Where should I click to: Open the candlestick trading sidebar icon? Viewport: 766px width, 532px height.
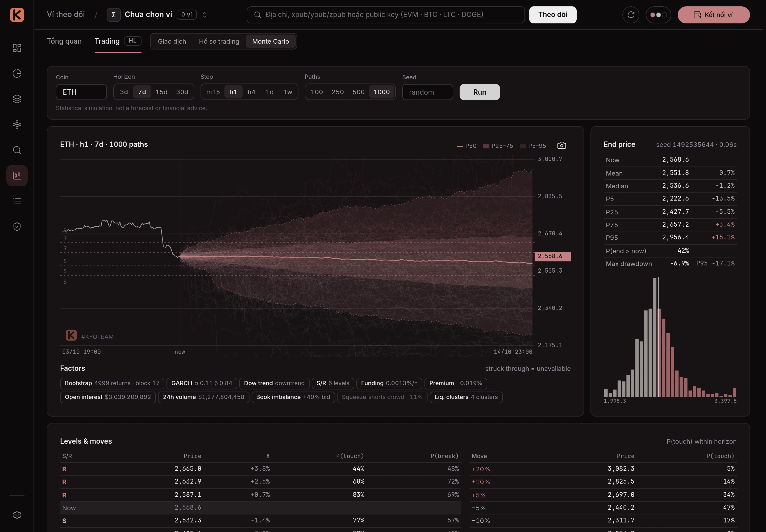[17, 175]
